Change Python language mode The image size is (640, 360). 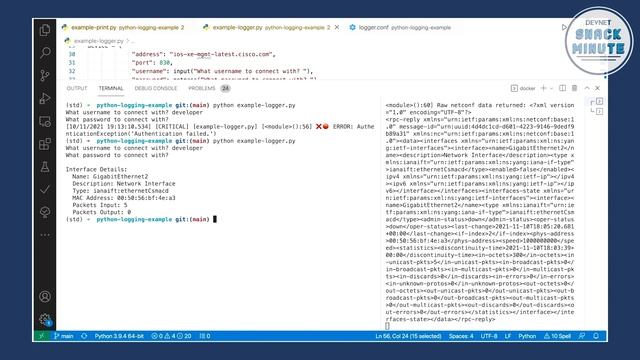[x=527, y=336]
